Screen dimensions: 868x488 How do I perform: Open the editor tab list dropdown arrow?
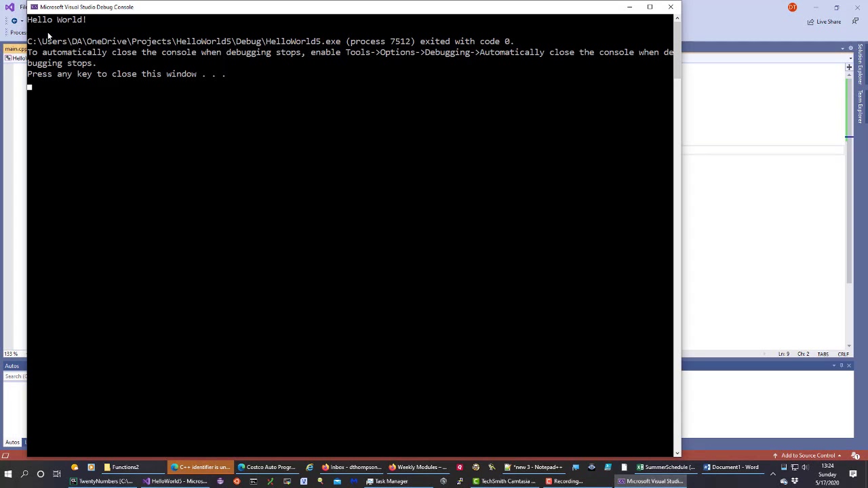click(x=843, y=49)
